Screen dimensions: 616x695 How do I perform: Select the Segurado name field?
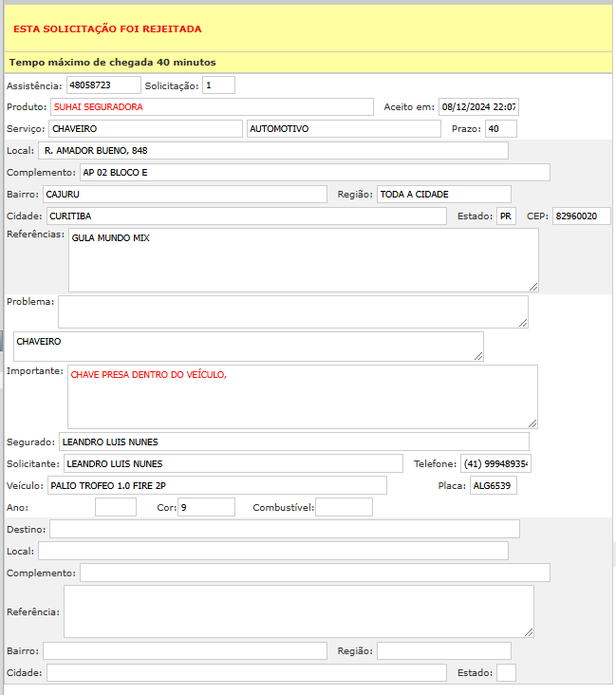[293, 441]
